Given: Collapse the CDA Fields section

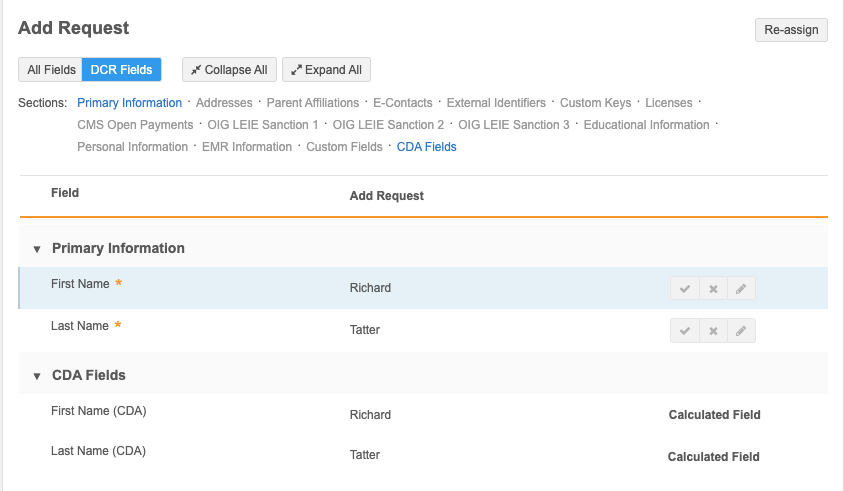Looking at the screenshot, I should (x=37, y=376).
